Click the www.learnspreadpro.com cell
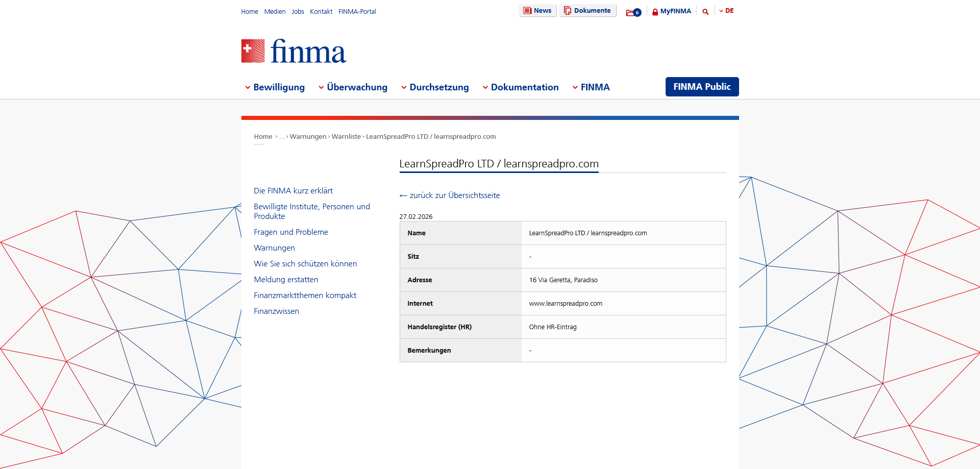This screenshot has width=980, height=469. pyautogui.click(x=623, y=304)
